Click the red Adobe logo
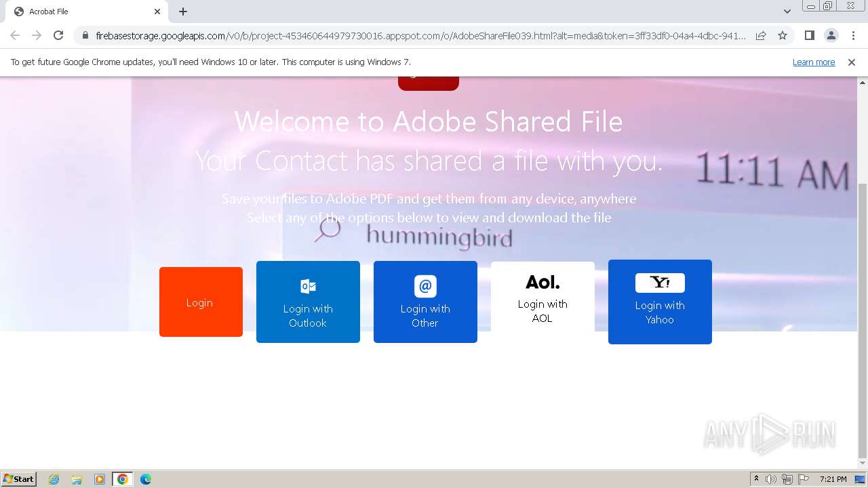868x488 pixels. point(429,83)
